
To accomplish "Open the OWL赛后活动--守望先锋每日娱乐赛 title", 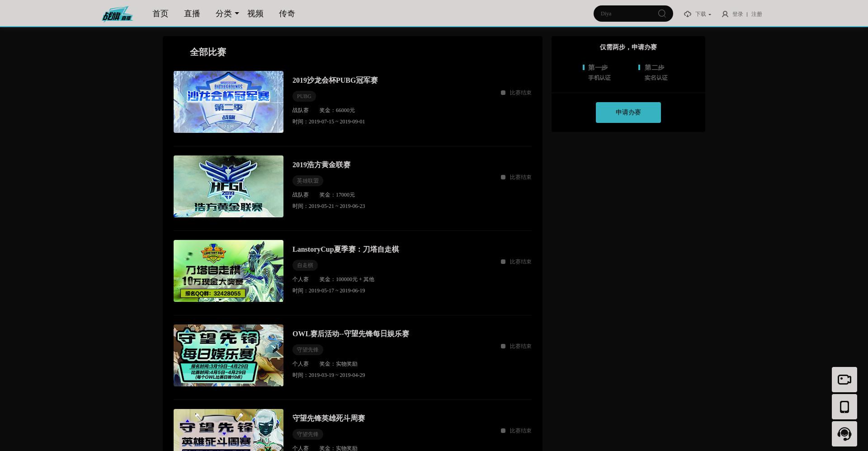I will pos(351,334).
